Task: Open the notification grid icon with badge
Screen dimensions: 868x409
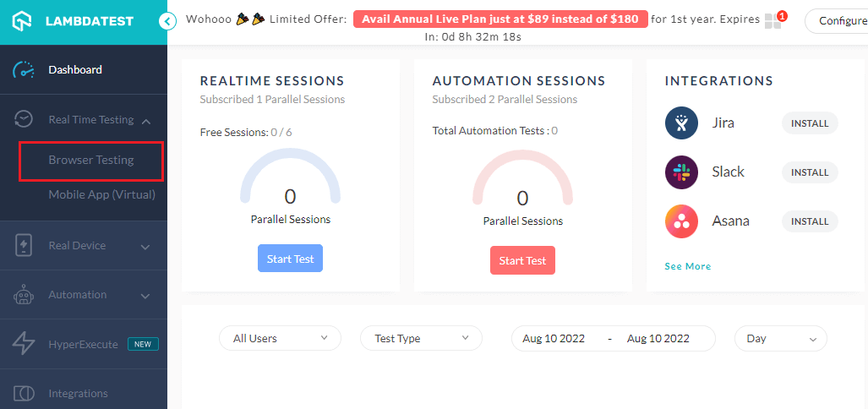Action: (773, 21)
